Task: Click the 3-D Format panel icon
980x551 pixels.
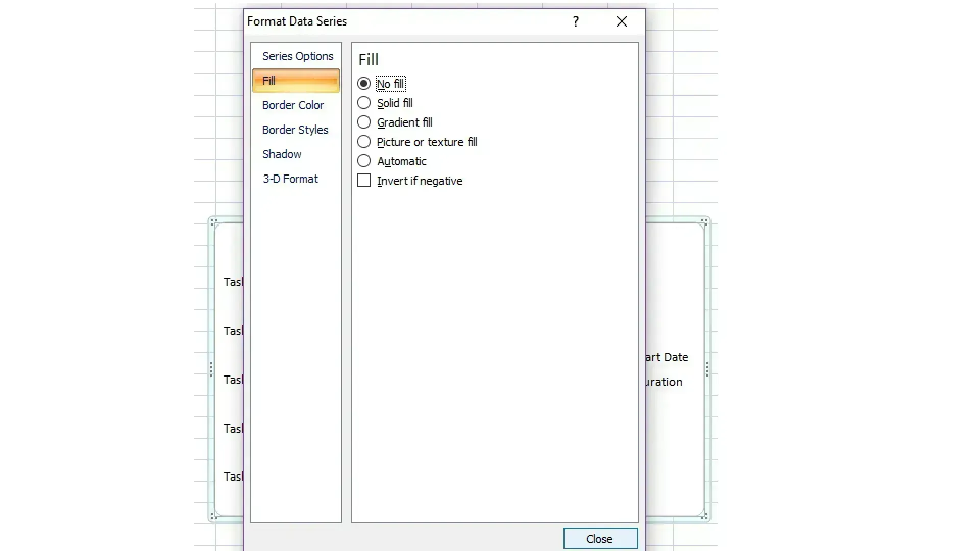Action: pyautogui.click(x=290, y=178)
